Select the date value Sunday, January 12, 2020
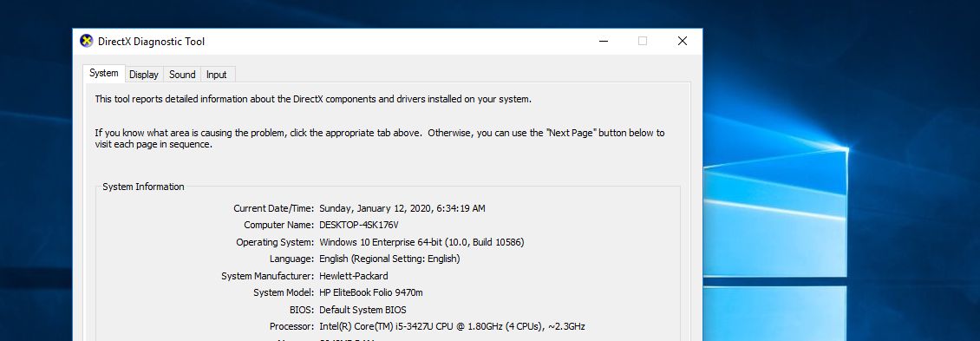The width and height of the screenshot is (980, 341). pyautogui.click(x=402, y=208)
